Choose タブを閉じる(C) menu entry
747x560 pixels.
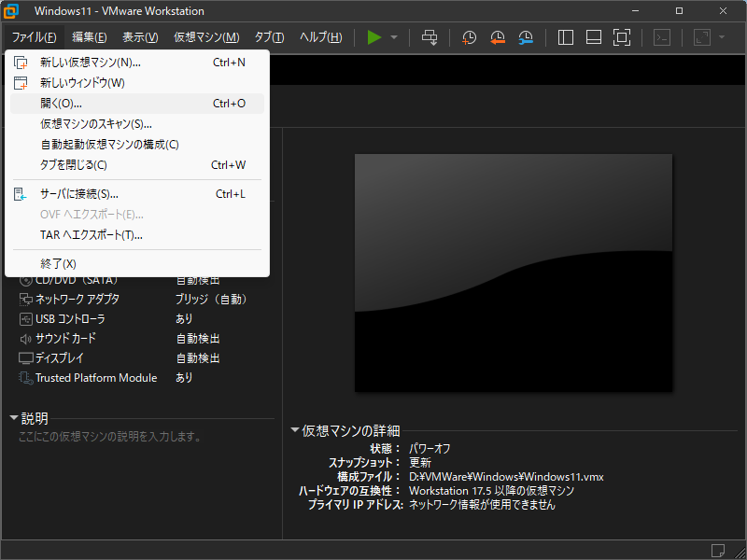(137, 165)
